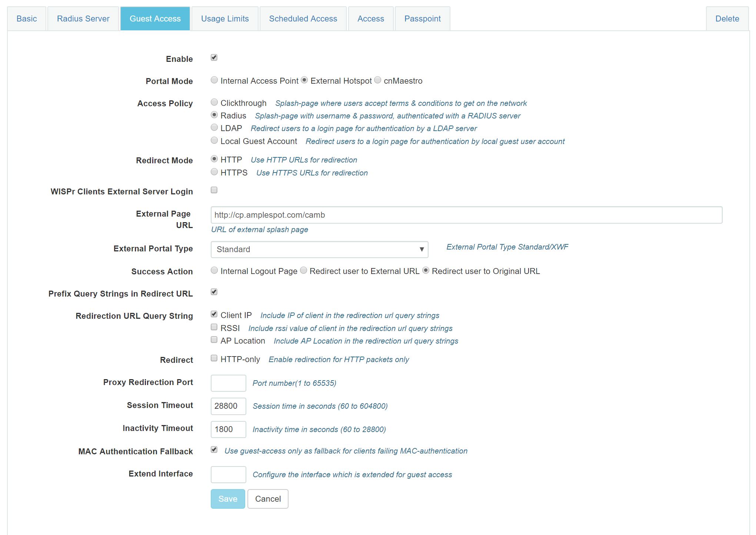The width and height of the screenshot is (756, 535).
Task: Select Redirect user to External URL
Action: point(304,271)
